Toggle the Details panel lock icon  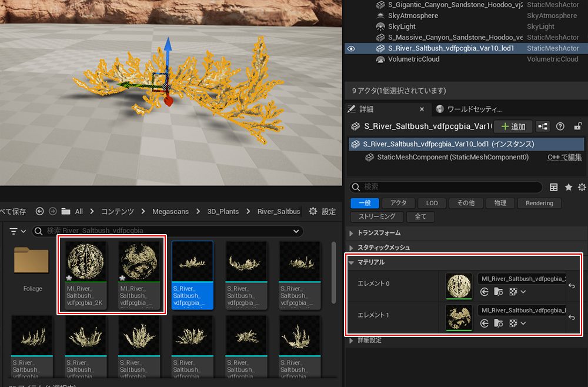(x=577, y=126)
